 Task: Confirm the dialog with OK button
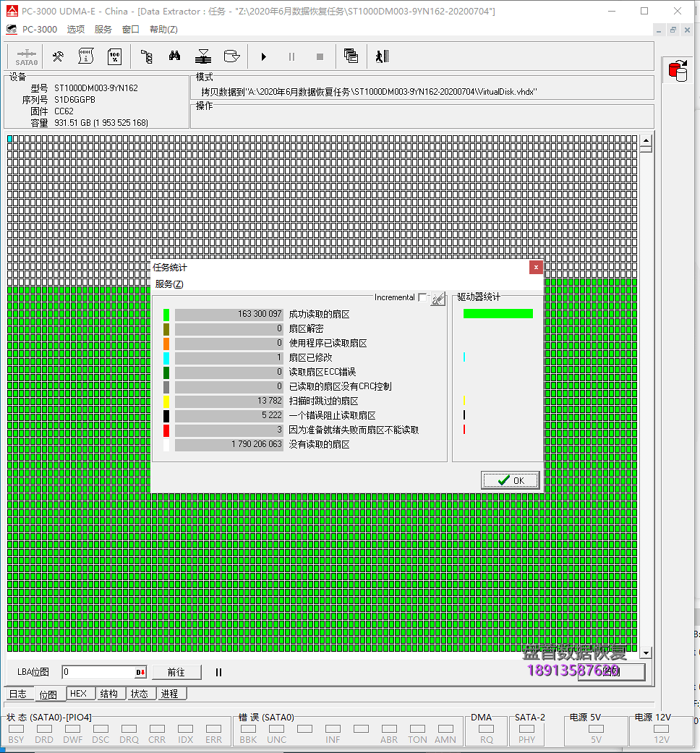511,480
